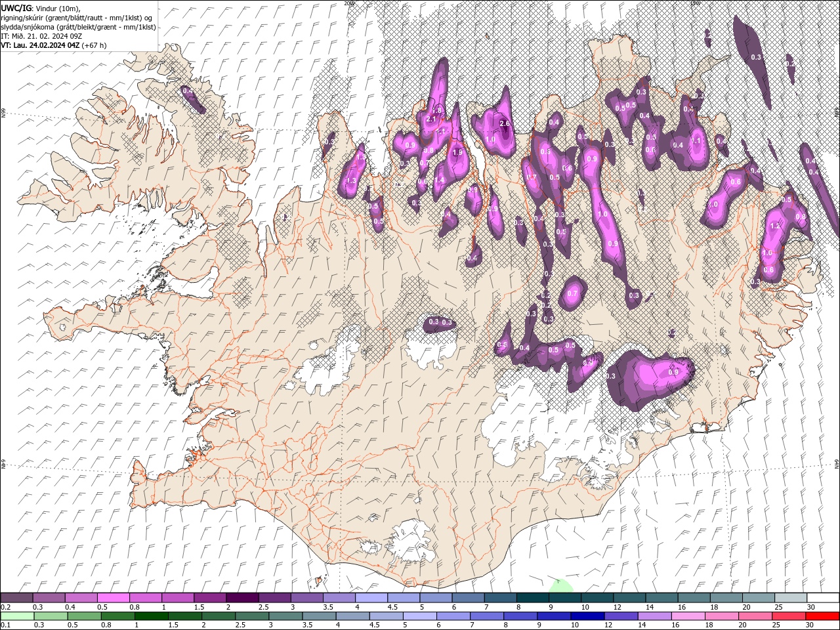
Task: Click the '(+67 h)' forecast offset text
Action: pyautogui.click(x=94, y=45)
